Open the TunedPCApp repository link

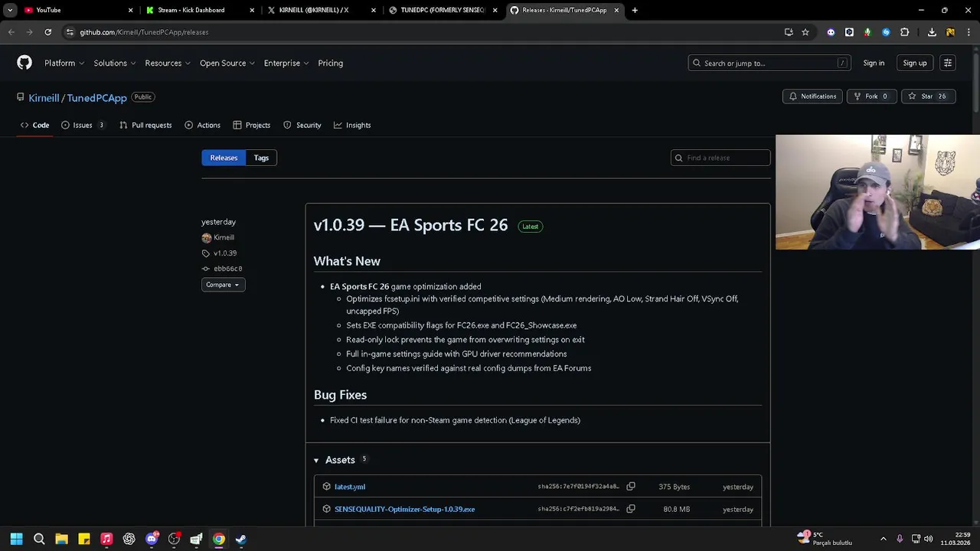tap(96, 98)
